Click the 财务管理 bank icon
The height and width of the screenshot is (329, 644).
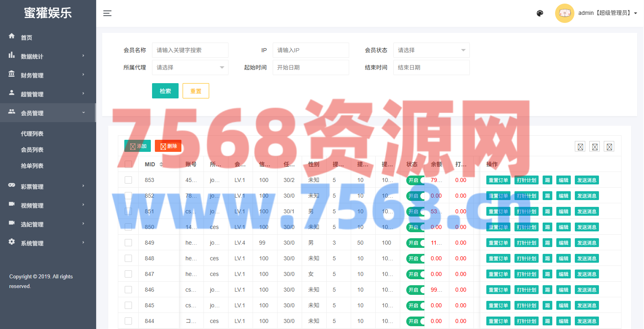point(12,74)
